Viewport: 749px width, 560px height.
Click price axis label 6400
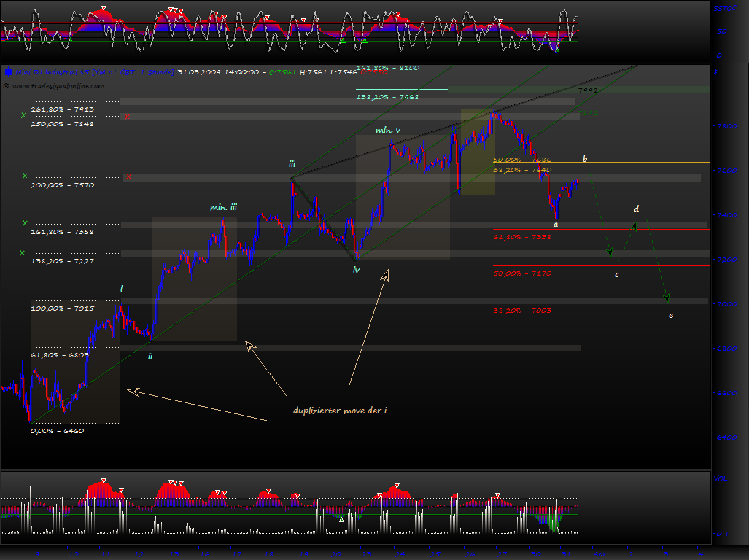tap(727, 437)
